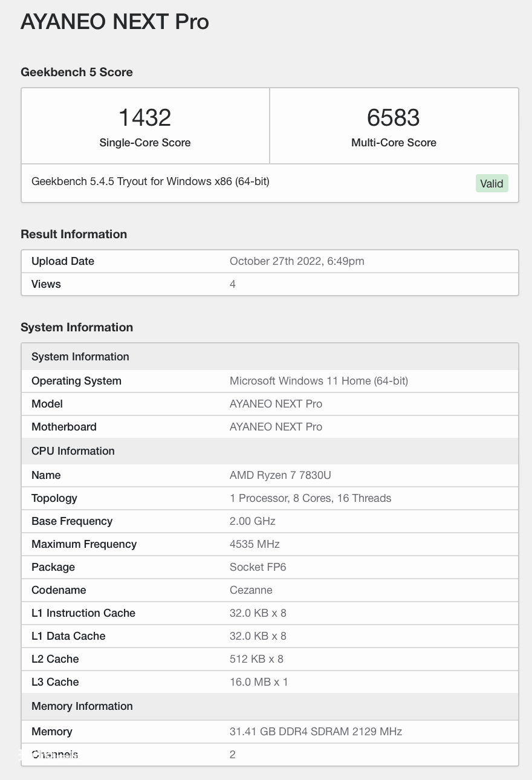Click the Operating System value Windows 11 Home
The height and width of the screenshot is (780, 532).
(319, 381)
